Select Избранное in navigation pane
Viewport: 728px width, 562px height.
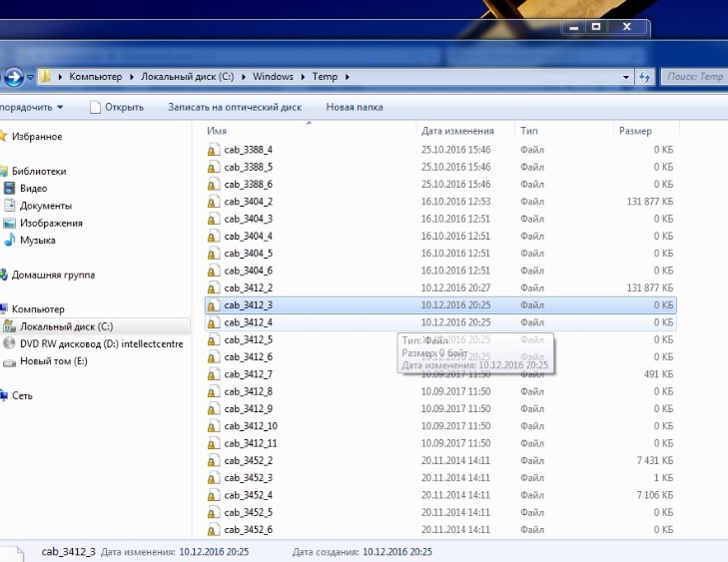[37, 137]
